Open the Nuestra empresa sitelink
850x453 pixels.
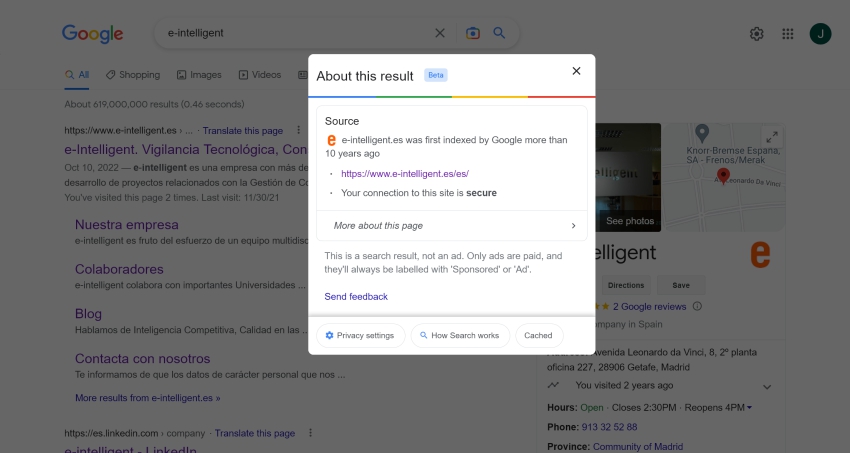pos(127,224)
